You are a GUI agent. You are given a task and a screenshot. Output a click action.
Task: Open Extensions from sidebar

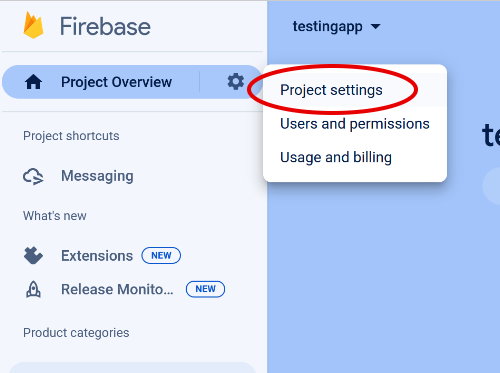tap(97, 256)
